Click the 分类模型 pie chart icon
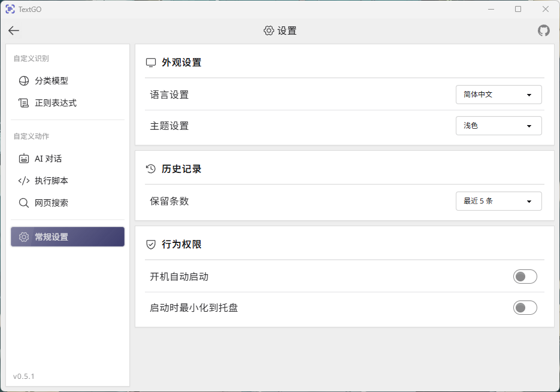This screenshot has height=392, width=560. coord(24,81)
